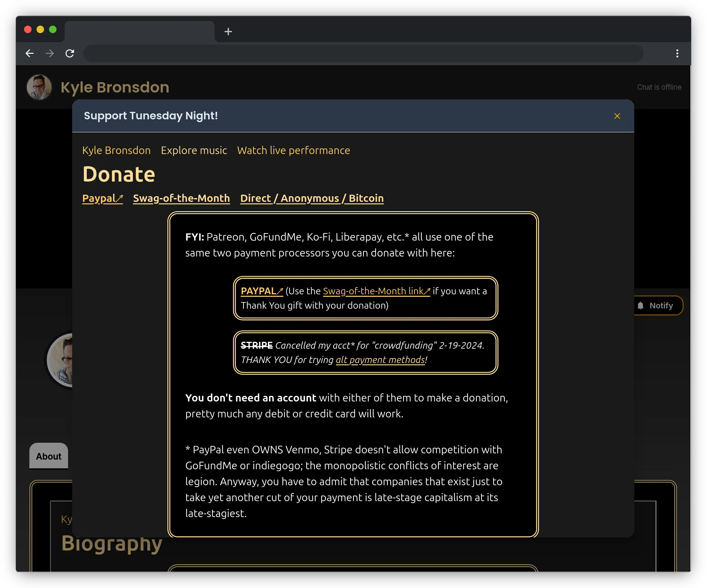This screenshot has height=588, width=707.
Task: Click the browser forward arrow icon
Action: 50,53
